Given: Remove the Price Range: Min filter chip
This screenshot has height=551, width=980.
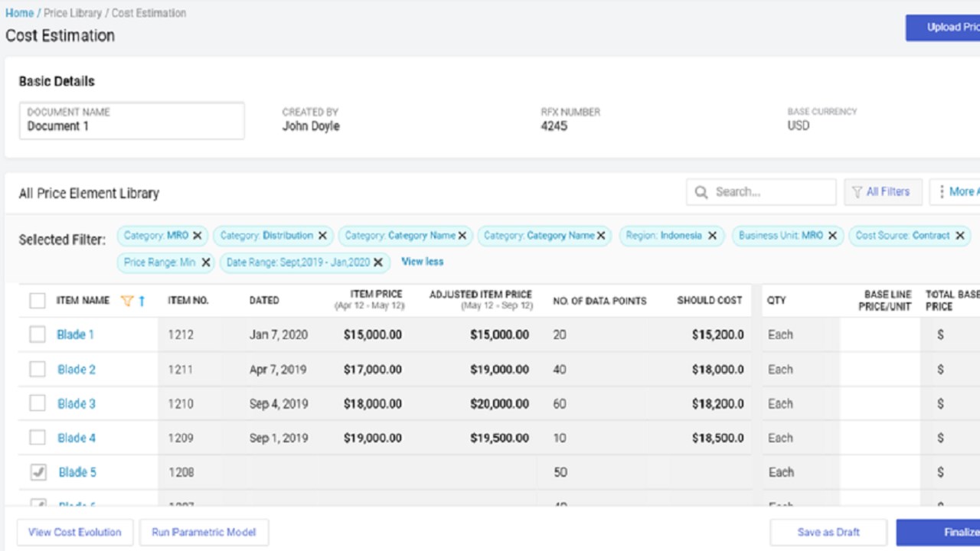Looking at the screenshot, I should pos(205,262).
